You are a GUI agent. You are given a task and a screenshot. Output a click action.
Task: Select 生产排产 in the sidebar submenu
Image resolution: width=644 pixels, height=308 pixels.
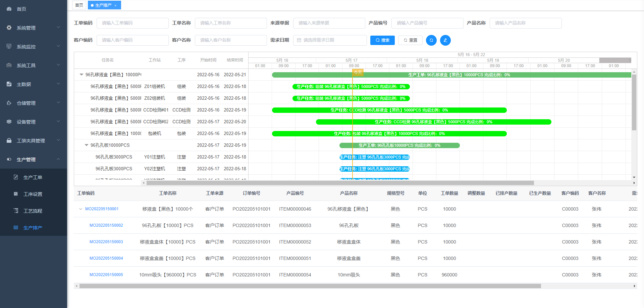pyautogui.click(x=33, y=227)
